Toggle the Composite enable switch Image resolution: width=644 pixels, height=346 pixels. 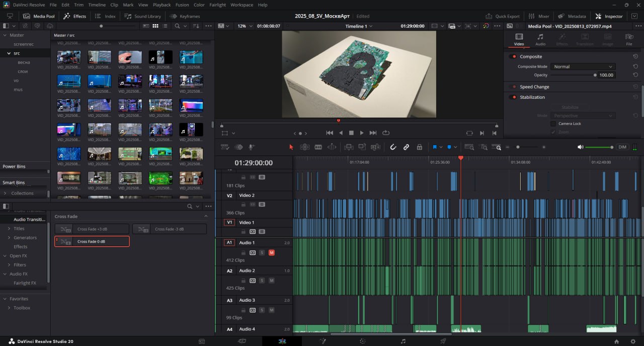[513, 56]
